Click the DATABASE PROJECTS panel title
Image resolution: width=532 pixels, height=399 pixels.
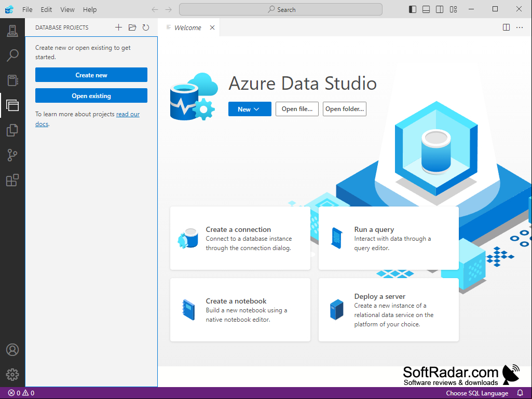click(62, 27)
